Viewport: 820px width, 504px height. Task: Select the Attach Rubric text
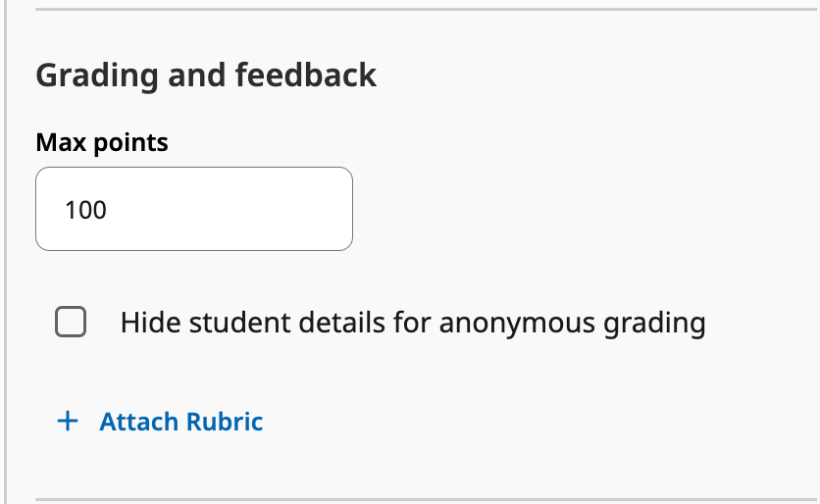click(x=180, y=422)
